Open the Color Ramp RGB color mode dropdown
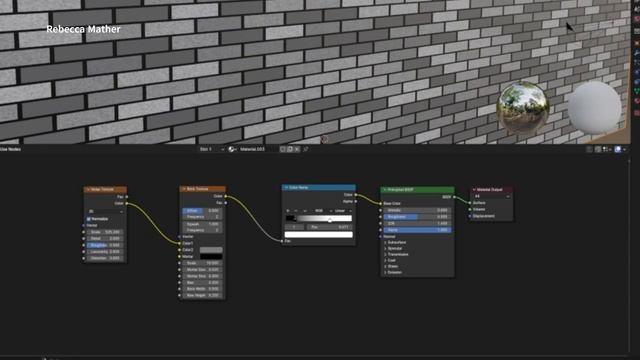This screenshot has width=640, height=360. 321,211
